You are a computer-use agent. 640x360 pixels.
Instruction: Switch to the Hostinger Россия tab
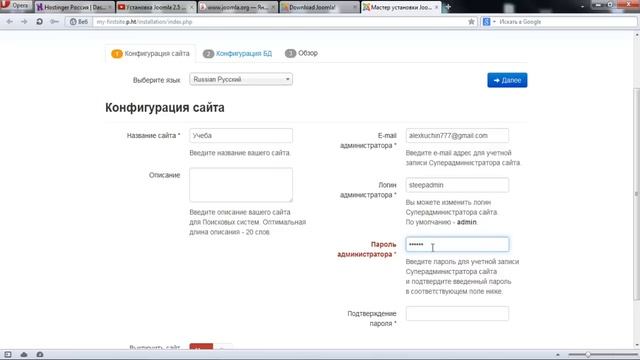pyautogui.click(x=74, y=7)
